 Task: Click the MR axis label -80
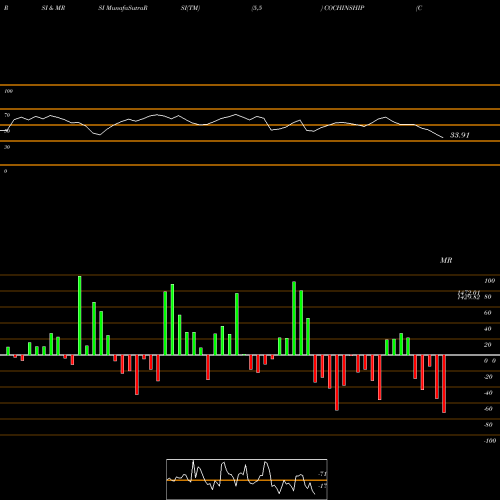(488, 425)
